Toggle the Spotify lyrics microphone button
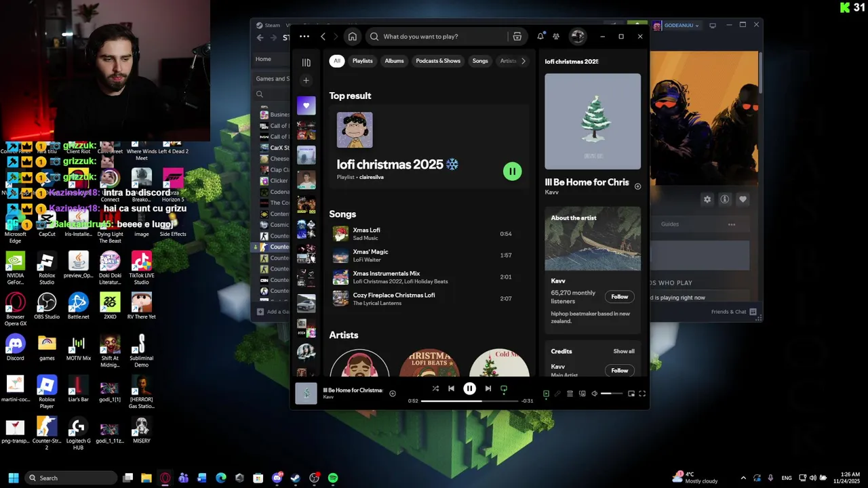The width and height of the screenshot is (868, 488). tap(557, 394)
